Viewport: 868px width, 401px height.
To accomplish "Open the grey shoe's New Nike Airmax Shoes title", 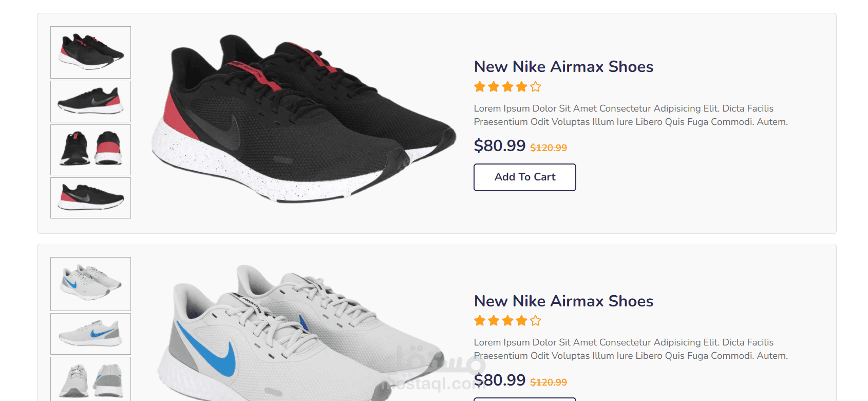I will (563, 301).
